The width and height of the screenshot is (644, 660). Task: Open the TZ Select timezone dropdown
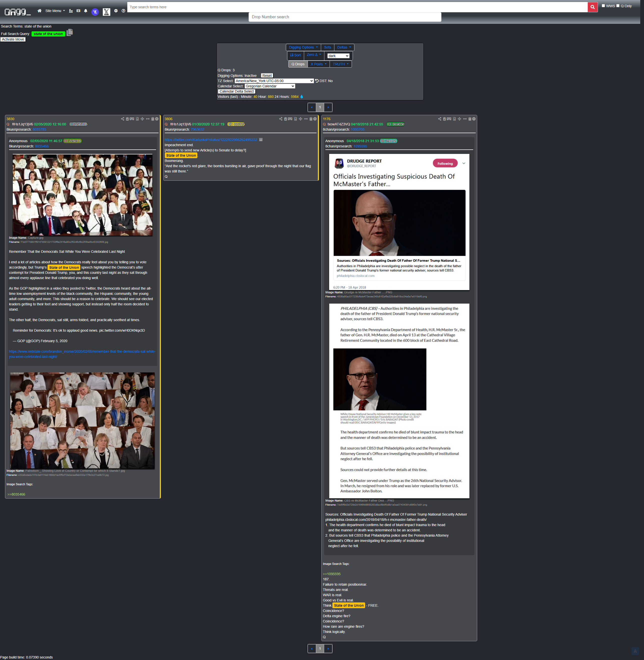(274, 81)
